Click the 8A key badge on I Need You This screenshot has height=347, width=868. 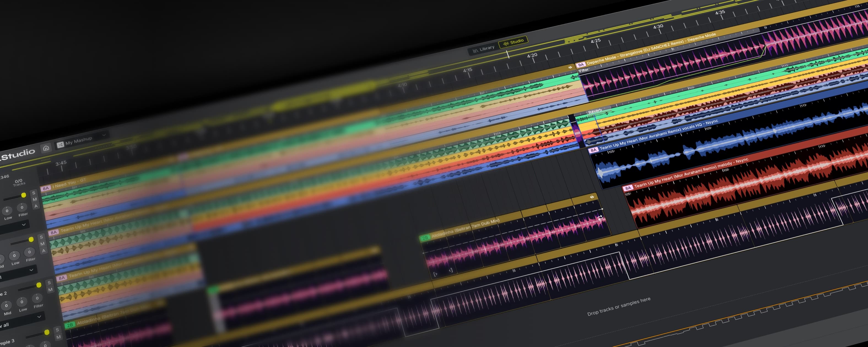coord(46,188)
